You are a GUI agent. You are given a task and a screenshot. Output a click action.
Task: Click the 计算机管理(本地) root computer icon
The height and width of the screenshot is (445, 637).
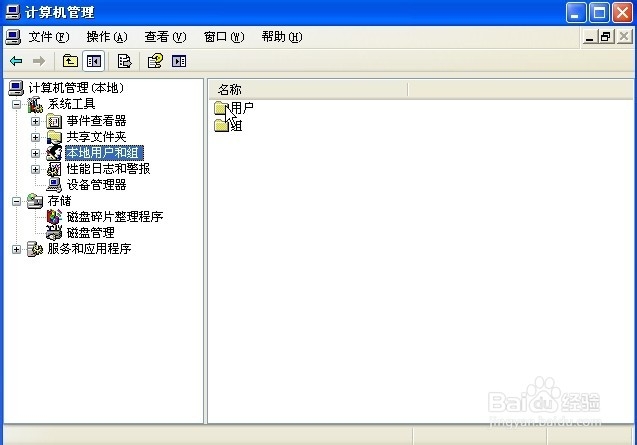[16, 88]
